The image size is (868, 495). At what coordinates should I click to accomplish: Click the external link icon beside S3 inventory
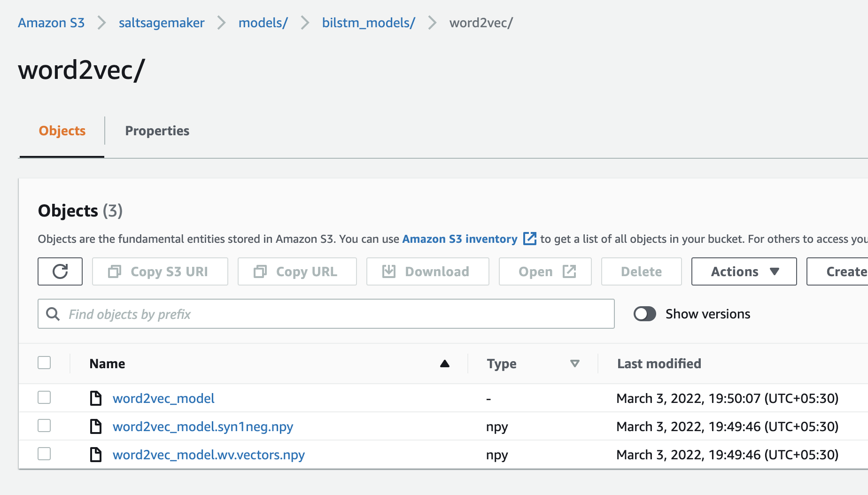coord(529,239)
